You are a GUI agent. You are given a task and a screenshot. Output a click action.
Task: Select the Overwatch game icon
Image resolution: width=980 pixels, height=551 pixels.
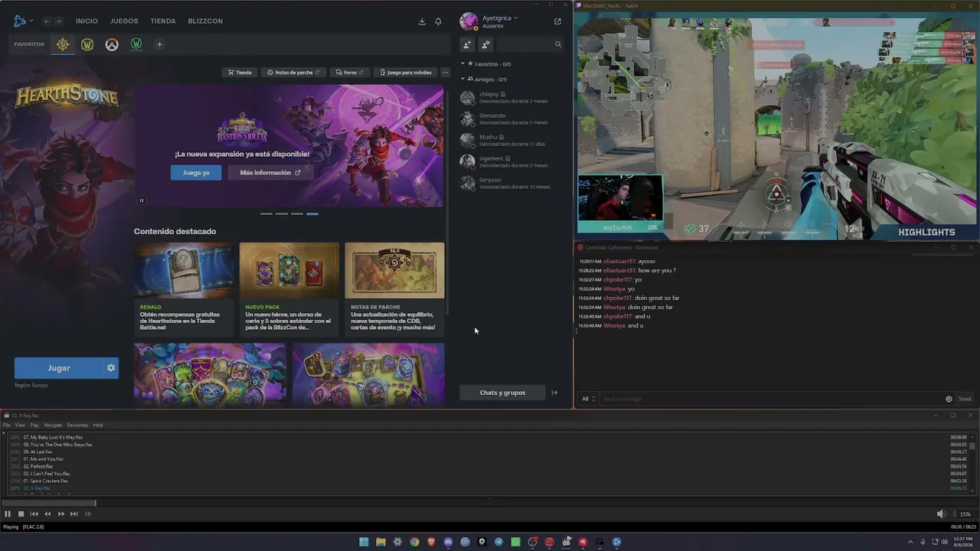click(x=112, y=44)
